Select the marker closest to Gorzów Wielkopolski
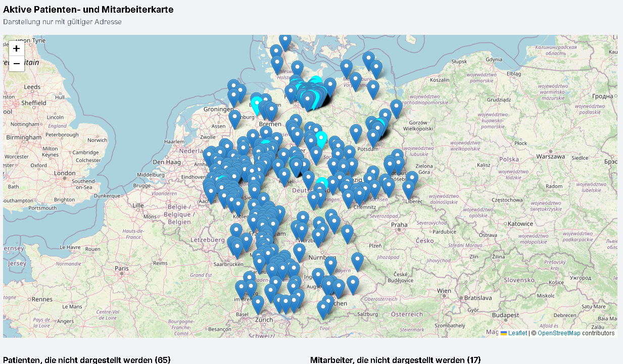This screenshot has width=623, height=364. 397,109
